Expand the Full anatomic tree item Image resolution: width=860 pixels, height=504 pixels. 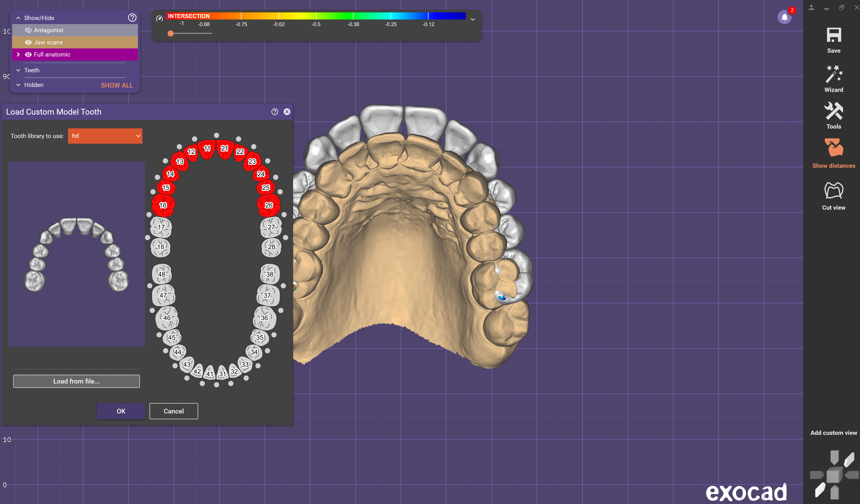click(18, 54)
